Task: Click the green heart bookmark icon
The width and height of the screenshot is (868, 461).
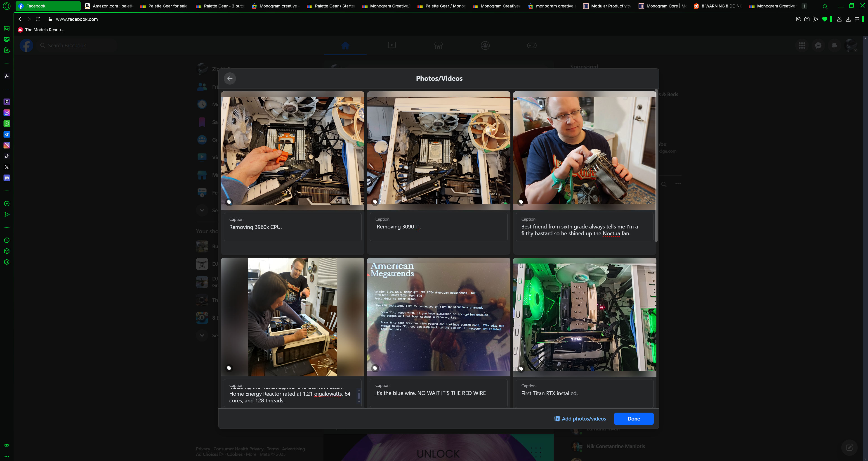Action: (825, 19)
